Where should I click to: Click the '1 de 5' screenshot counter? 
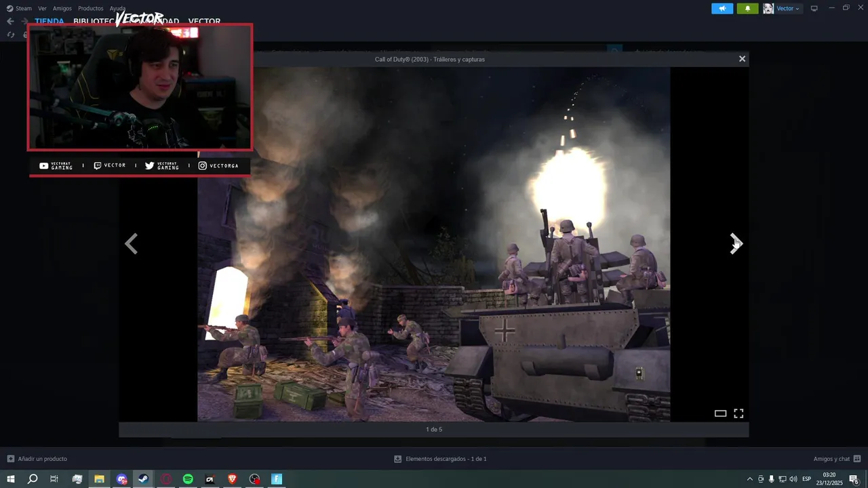(434, 430)
